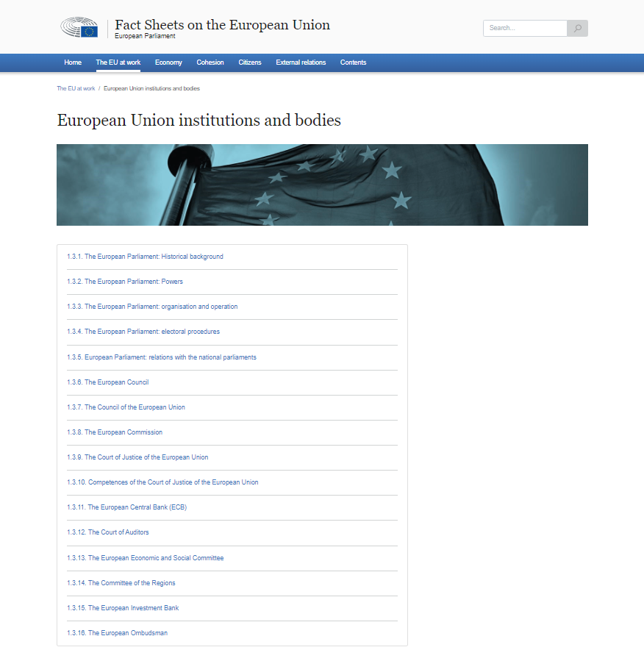Open 1.3.2 The European Parliament: Powers
This screenshot has height=661, width=644.
(x=125, y=281)
